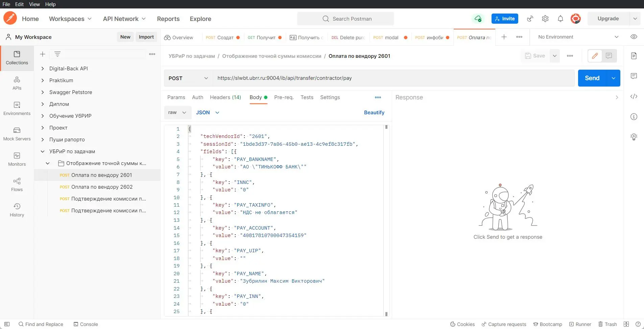Toggle the edit (pencil) mode button

point(595,56)
